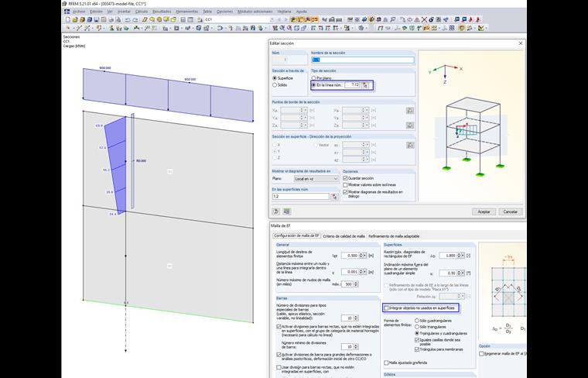Open the Resultados menu
This screenshot has height=378, width=588.
pyautogui.click(x=162, y=12)
